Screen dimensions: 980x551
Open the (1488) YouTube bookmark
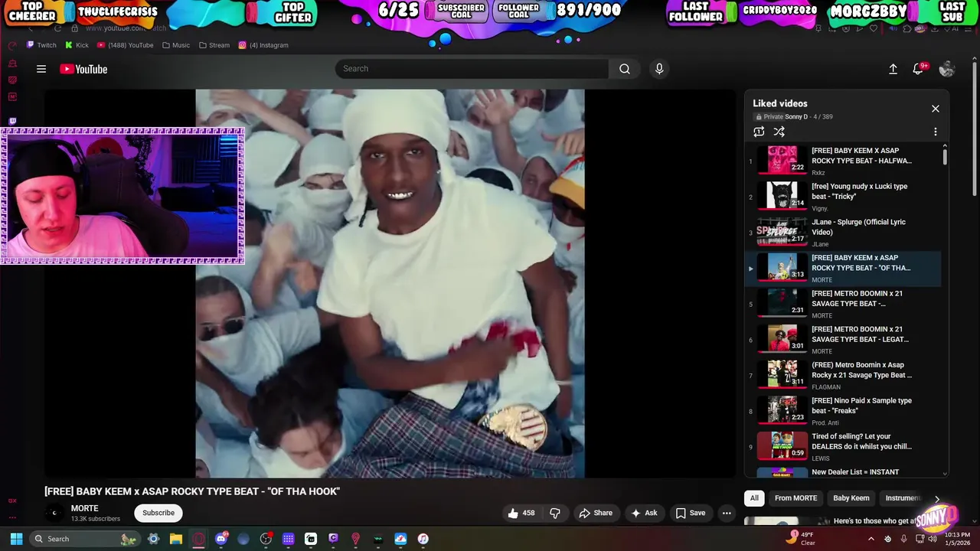(125, 45)
